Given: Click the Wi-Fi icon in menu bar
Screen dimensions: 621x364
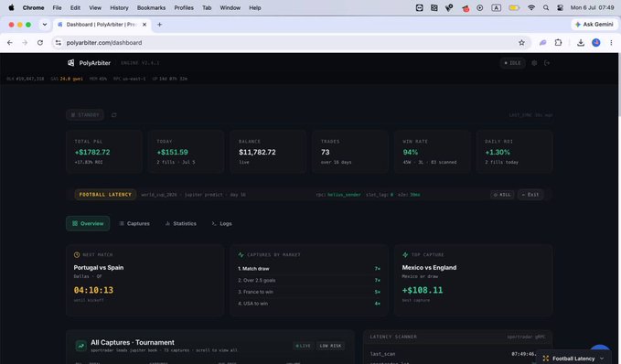Looking at the screenshot, I should [531, 7].
